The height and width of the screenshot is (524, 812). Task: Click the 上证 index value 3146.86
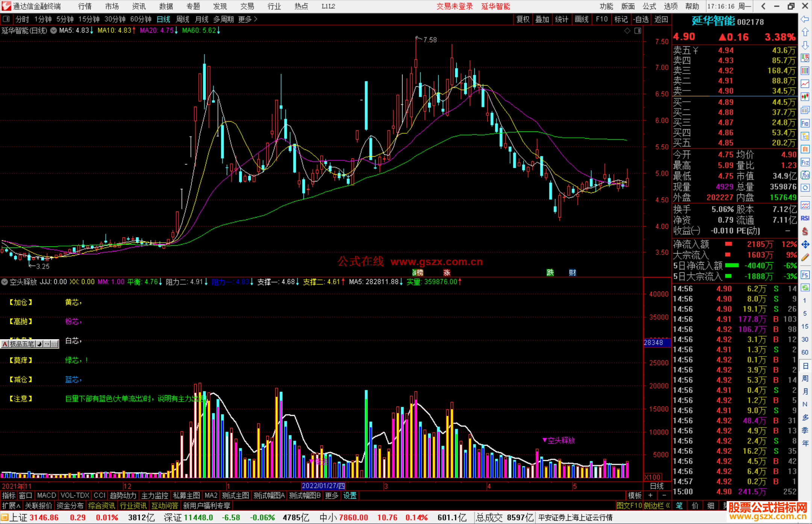pos(44,518)
